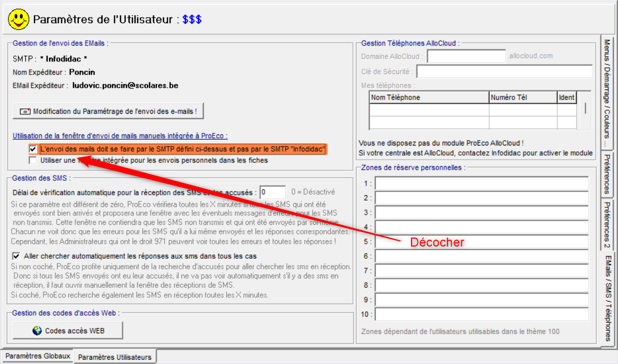Open the Codes accès WEB button

68,331
